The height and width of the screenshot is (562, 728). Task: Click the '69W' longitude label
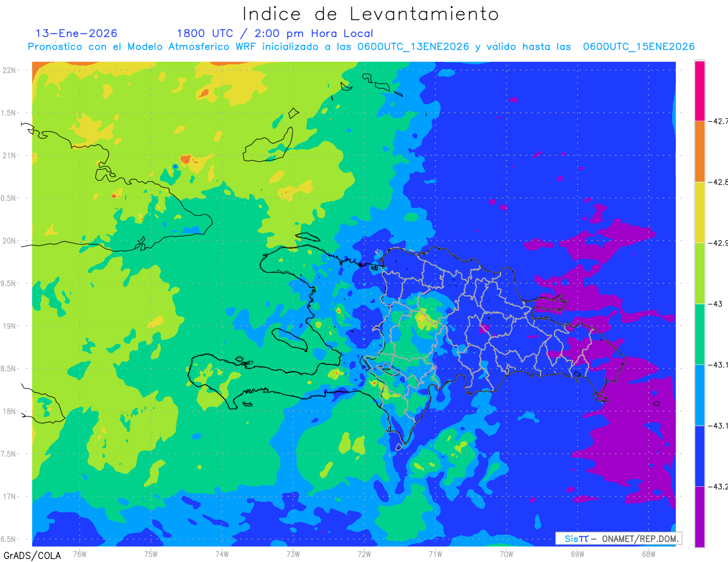click(x=578, y=554)
